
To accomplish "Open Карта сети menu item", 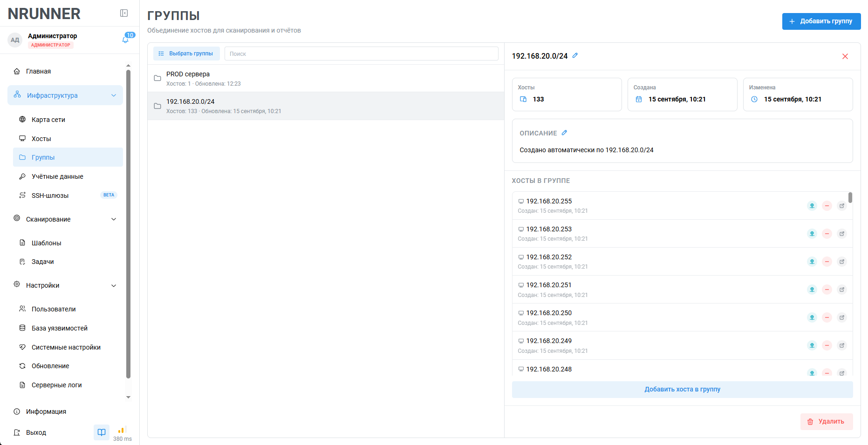I will (x=68, y=120).
